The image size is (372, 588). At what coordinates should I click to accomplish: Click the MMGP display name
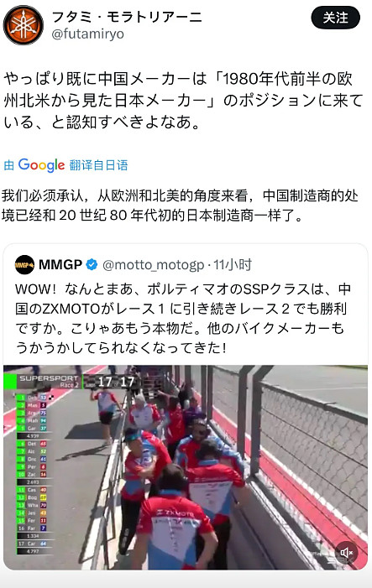pos(60,265)
